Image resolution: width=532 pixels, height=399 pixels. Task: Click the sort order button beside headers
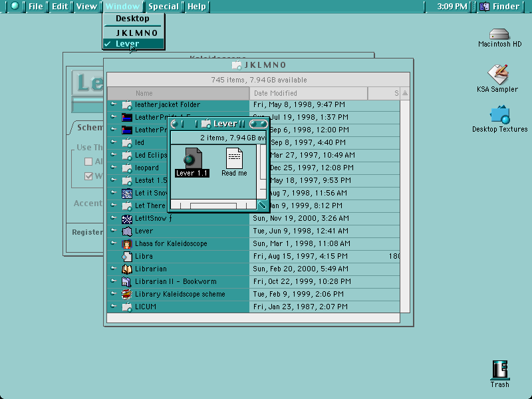pyautogui.click(x=405, y=93)
